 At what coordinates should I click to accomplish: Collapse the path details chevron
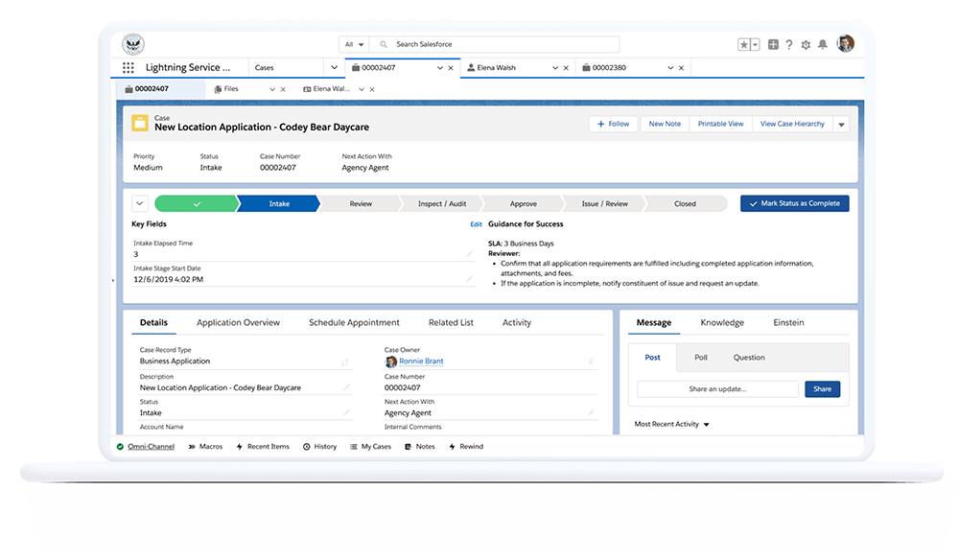(x=140, y=203)
